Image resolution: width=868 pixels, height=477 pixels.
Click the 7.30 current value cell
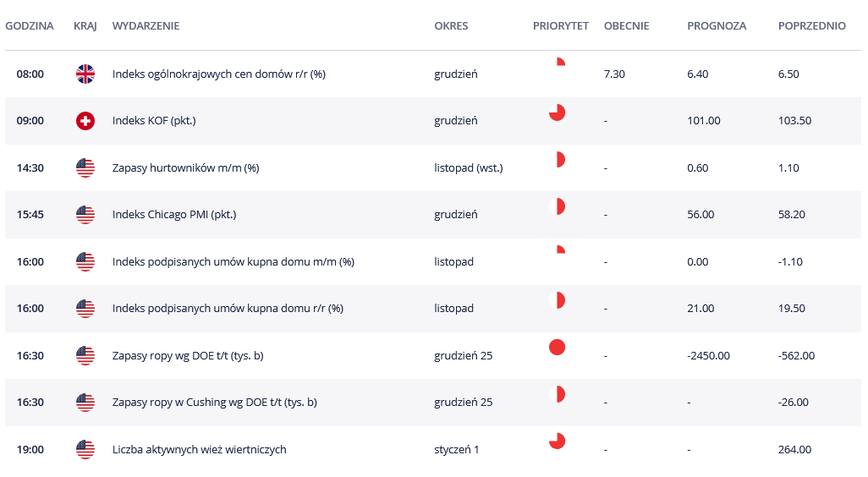(x=614, y=74)
